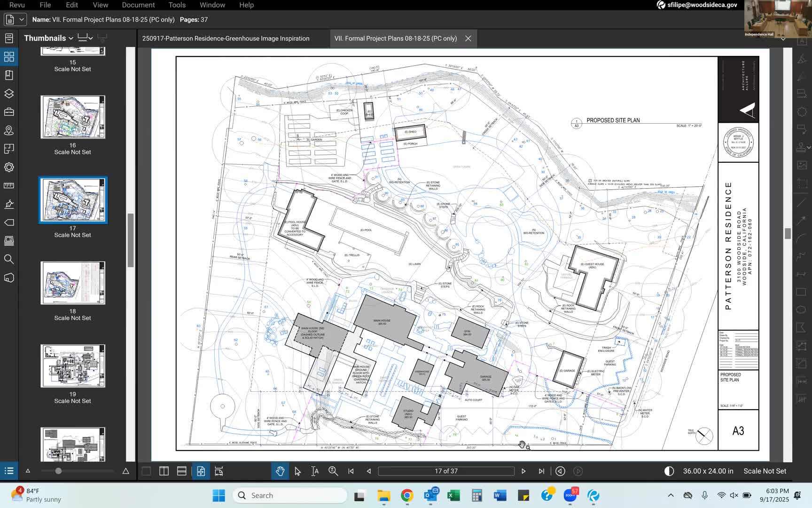Image resolution: width=812 pixels, height=508 pixels.
Task: Click Scale Not Set in status bar
Action: point(765,471)
